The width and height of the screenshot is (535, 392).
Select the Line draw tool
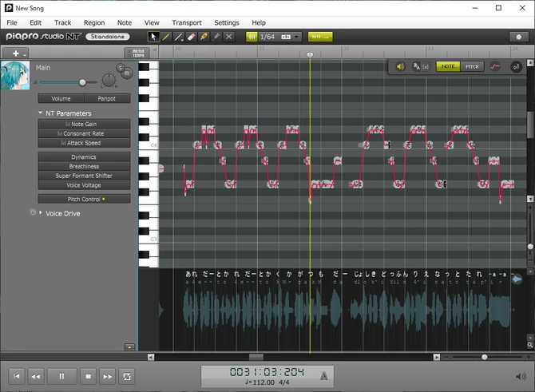click(x=179, y=37)
